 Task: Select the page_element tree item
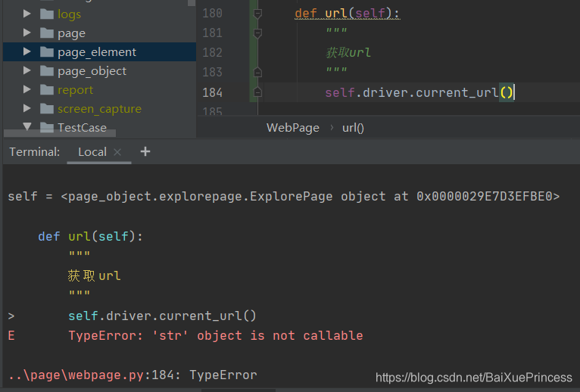pos(99,51)
